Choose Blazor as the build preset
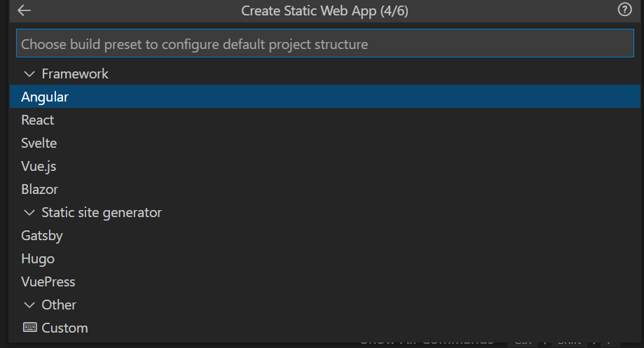The width and height of the screenshot is (644, 348). click(40, 189)
